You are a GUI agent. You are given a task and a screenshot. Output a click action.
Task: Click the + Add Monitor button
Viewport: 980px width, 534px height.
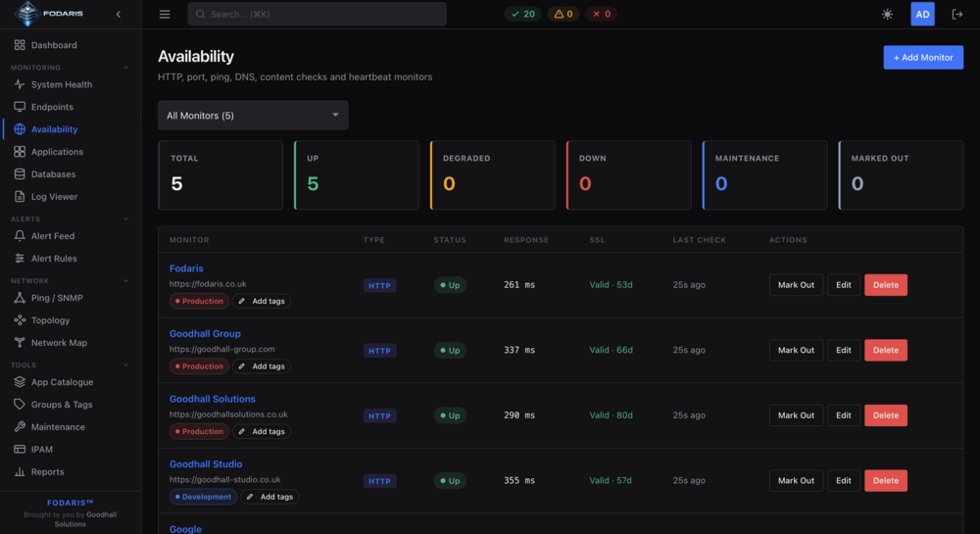coord(923,58)
